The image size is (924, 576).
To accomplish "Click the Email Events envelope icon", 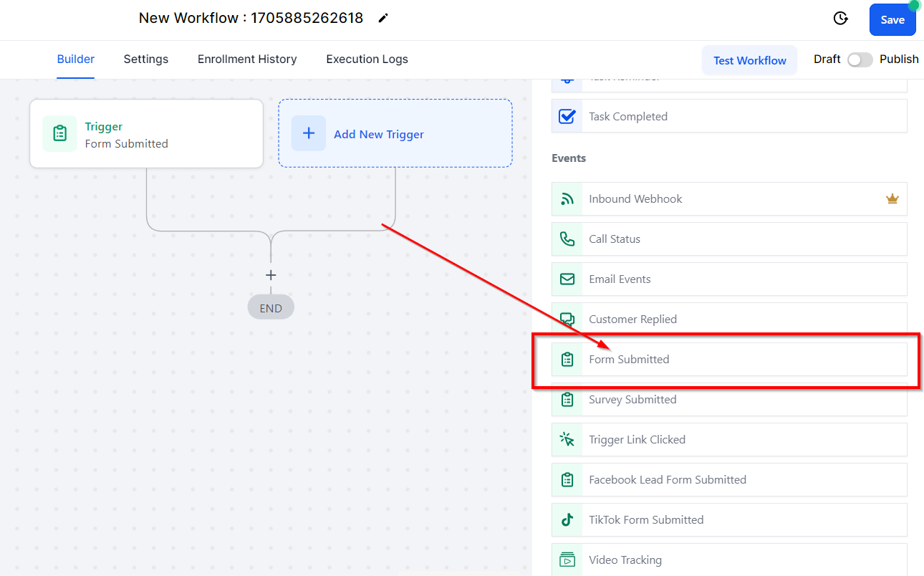I will tap(567, 279).
